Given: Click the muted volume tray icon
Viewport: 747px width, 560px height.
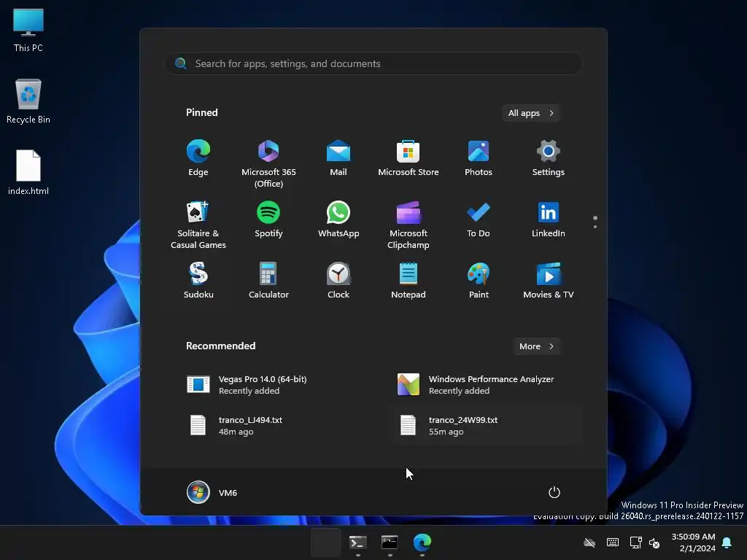Looking at the screenshot, I should click(654, 542).
